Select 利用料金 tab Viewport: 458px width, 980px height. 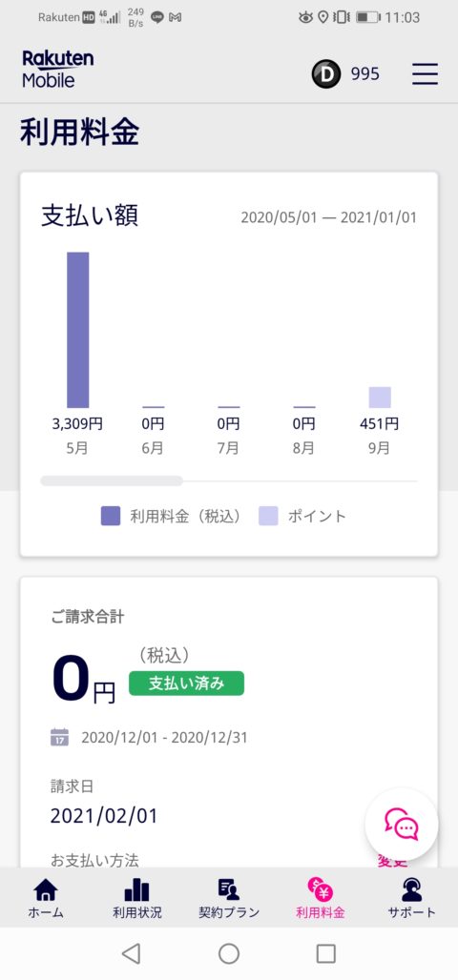coord(321,898)
